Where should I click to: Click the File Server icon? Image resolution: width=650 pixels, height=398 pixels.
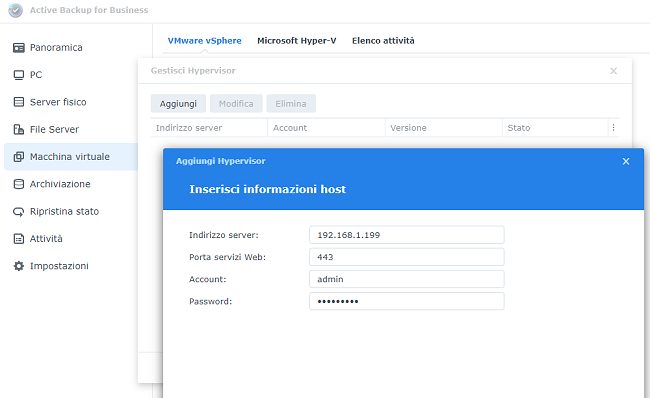click(19, 129)
